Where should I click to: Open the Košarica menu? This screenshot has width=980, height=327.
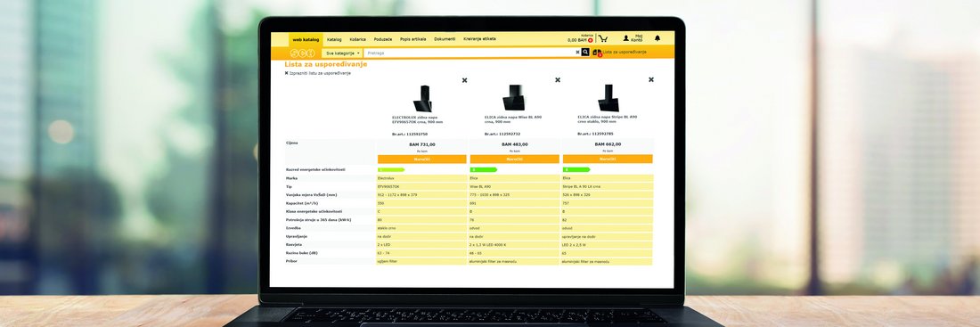pyautogui.click(x=358, y=39)
